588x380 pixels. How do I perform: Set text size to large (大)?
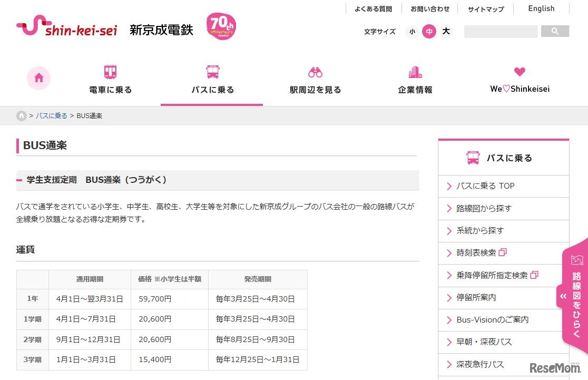(446, 31)
